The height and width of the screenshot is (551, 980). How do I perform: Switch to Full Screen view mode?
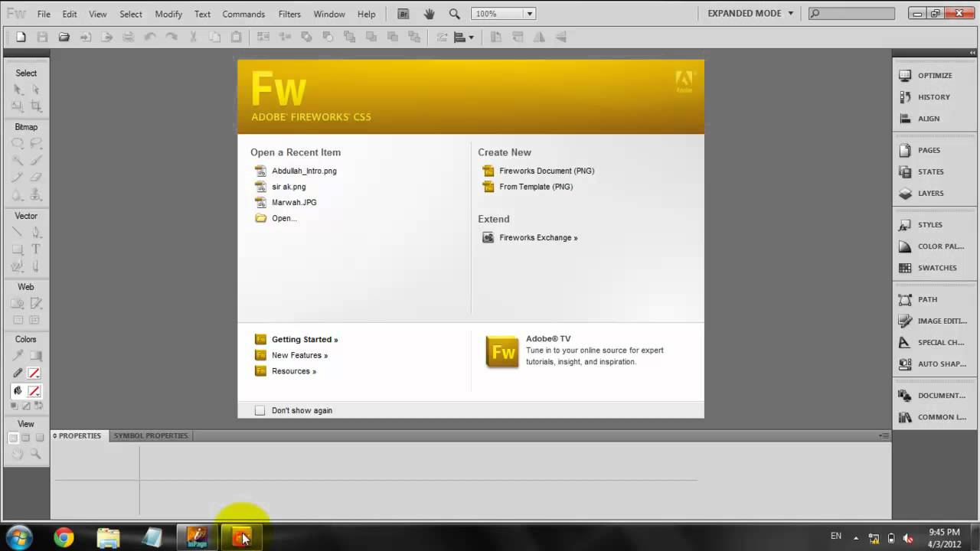pyautogui.click(x=40, y=438)
